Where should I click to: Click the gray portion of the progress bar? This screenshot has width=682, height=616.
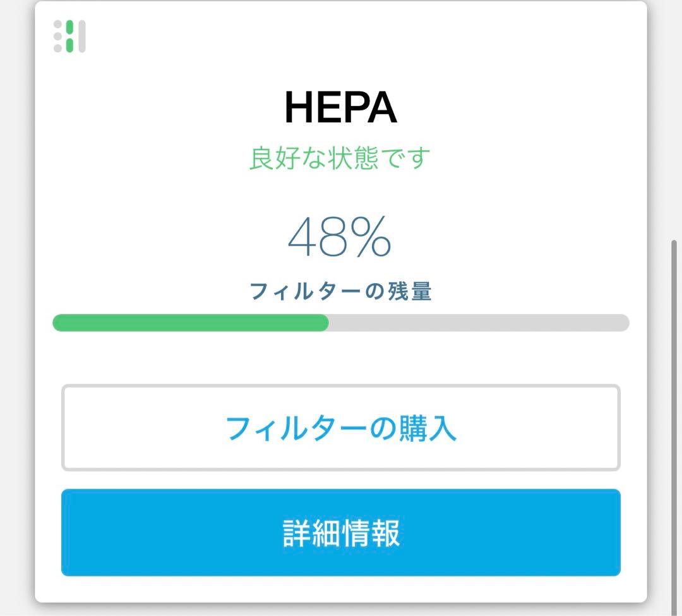point(480,323)
